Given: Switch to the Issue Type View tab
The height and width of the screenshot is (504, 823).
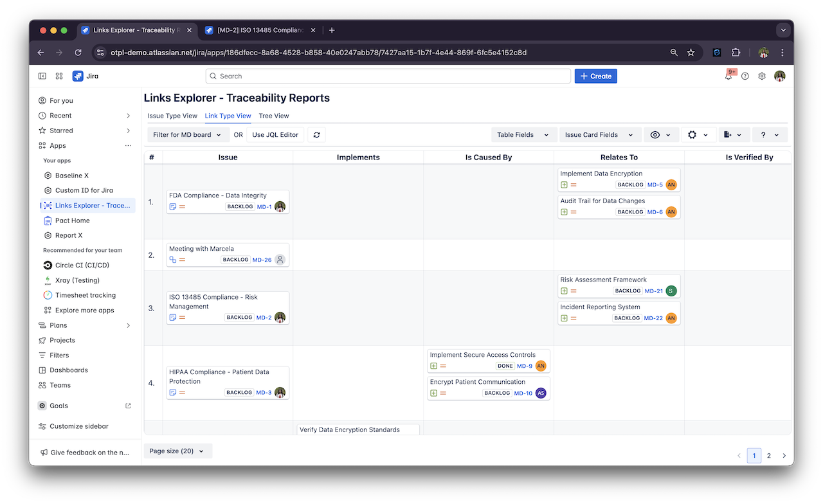Looking at the screenshot, I should pos(172,116).
